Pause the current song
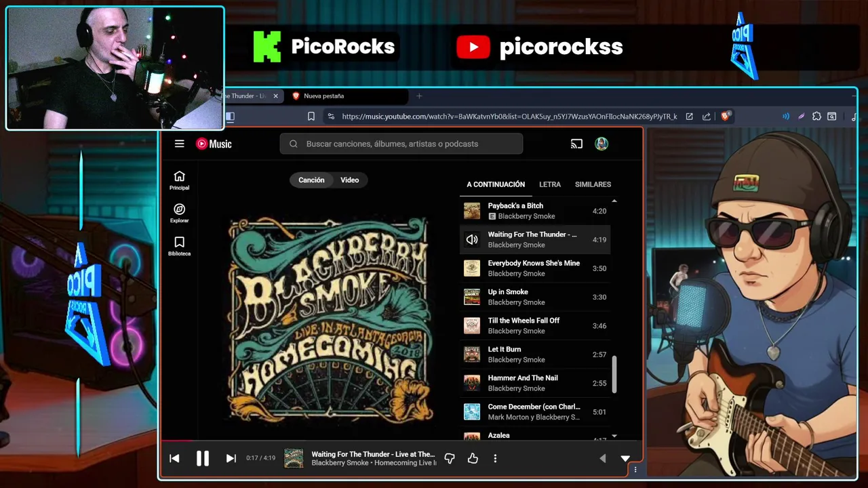This screenshot has height=488, width=868. pyautogui.click(x=202, y=459)
